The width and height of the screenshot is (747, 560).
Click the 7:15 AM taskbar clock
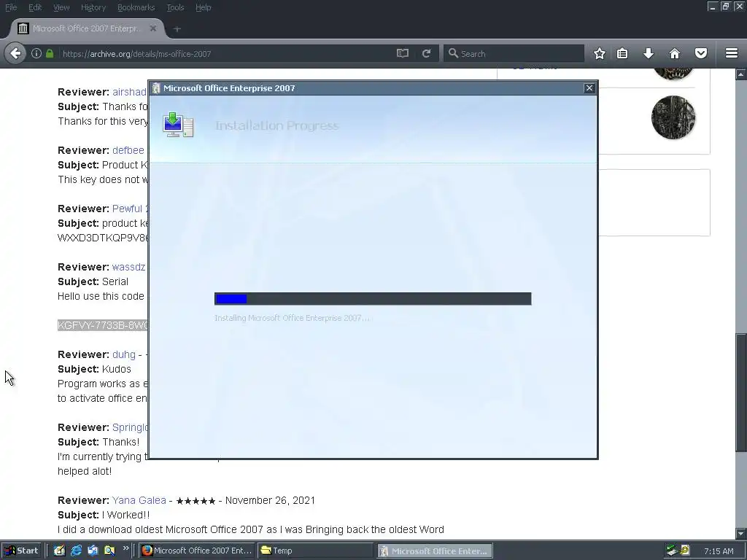tap(719, 551)
